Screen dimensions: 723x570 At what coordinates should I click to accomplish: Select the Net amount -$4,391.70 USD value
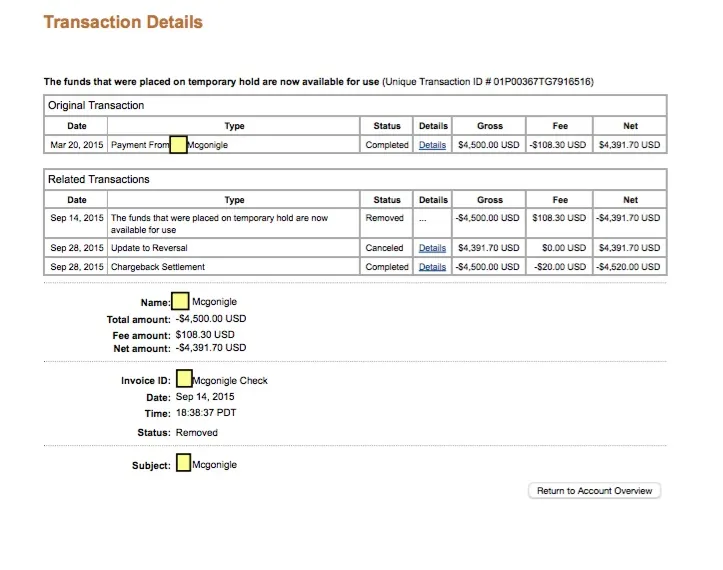coord(211,348)
